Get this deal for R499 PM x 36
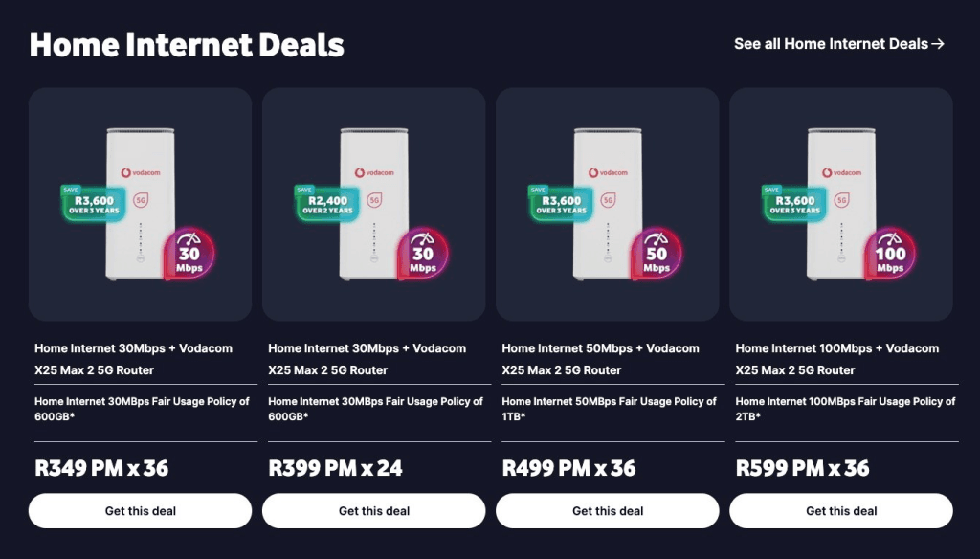This screenshot has width=980, height=559. (608, 511)
